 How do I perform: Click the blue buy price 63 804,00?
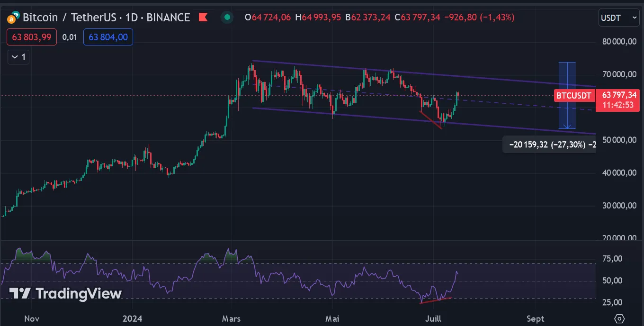tap(108, 37)
